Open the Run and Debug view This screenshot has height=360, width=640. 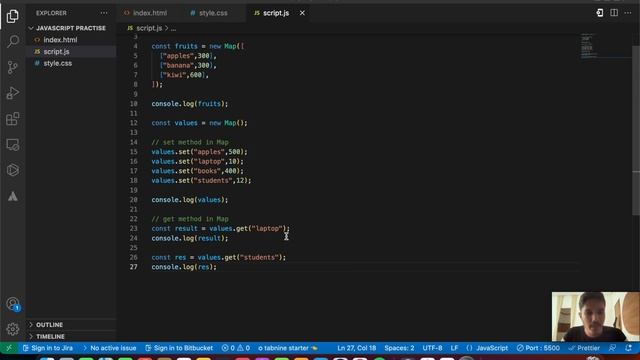(13, 93)
